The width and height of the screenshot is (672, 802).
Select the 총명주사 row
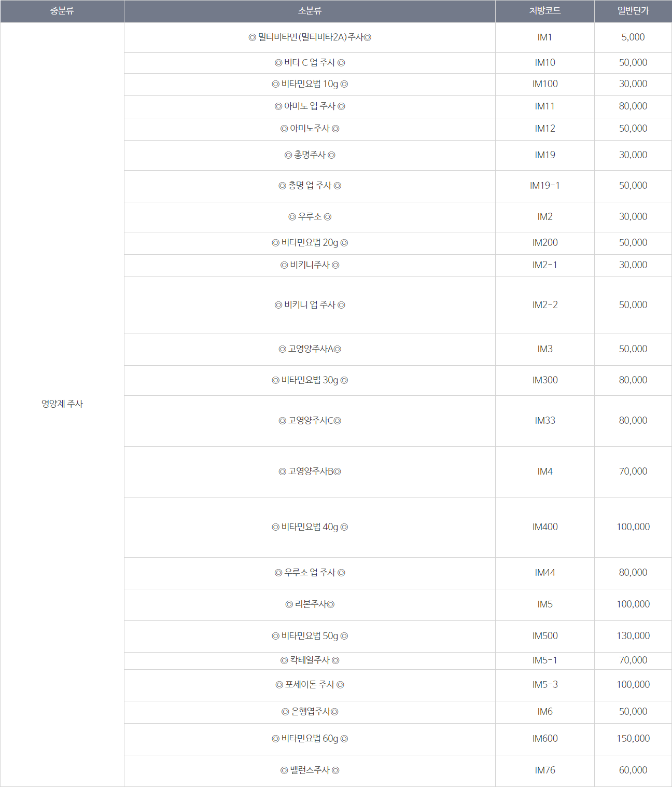coord(398,155)
